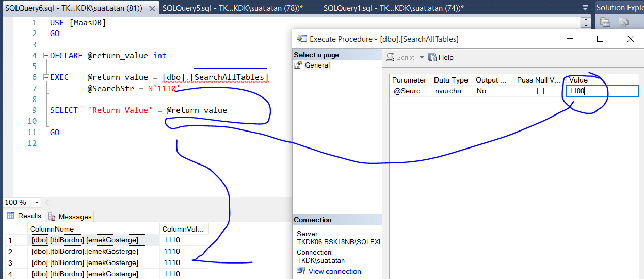Click the connection properties icon beside View connection

301,271
